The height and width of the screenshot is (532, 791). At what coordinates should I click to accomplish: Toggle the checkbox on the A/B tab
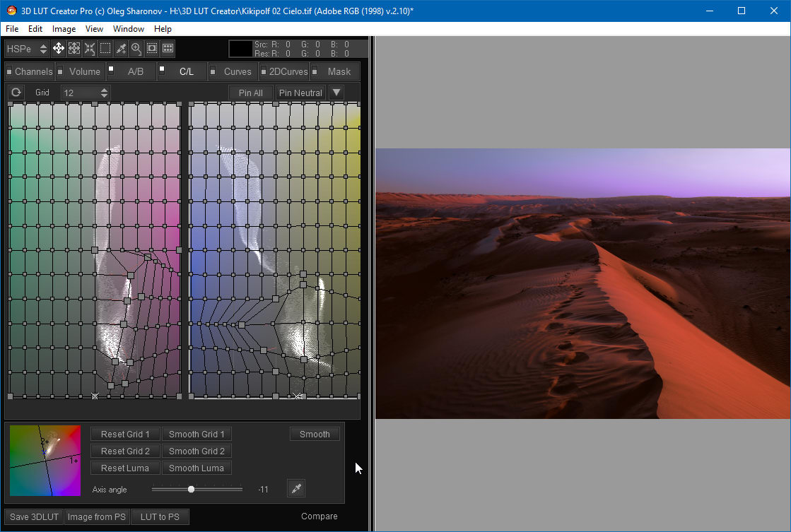click(110, 67)
